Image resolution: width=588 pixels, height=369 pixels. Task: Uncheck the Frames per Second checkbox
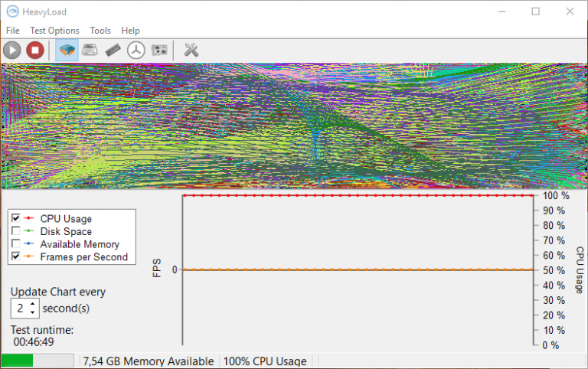(x=16, y=257)
